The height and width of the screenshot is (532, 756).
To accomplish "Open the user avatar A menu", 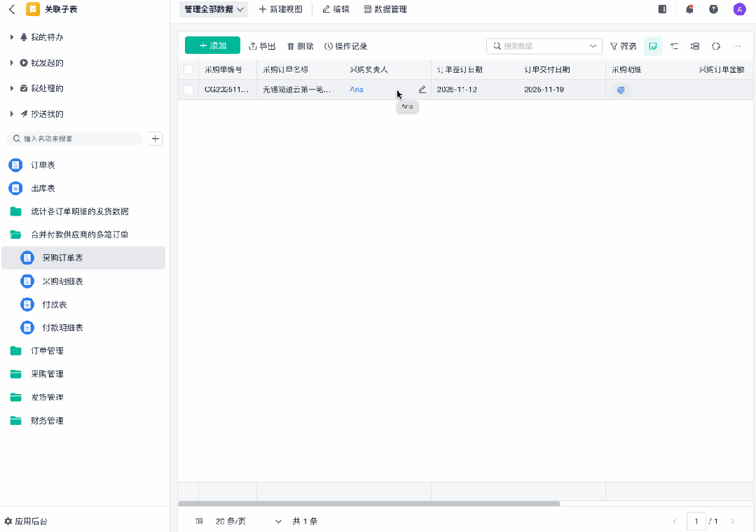I will tap(739, 9).
